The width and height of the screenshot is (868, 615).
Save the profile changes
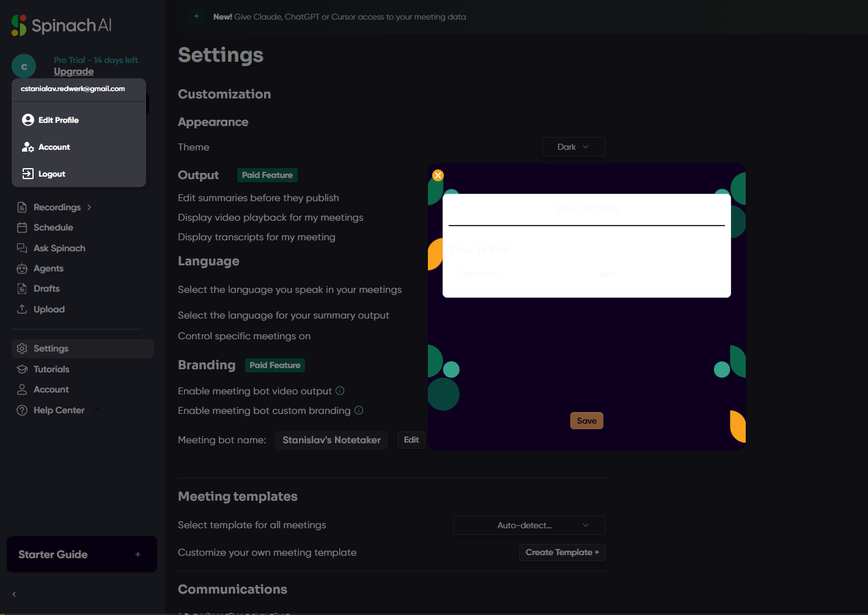(x=587, y=421)
